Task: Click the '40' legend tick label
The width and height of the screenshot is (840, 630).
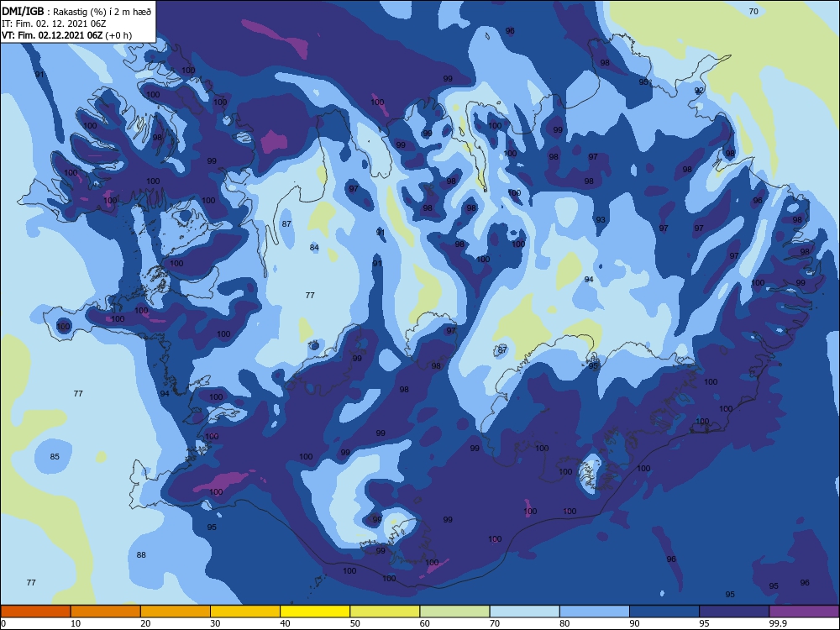Action: pyautogui.click(x=285, y=623)
